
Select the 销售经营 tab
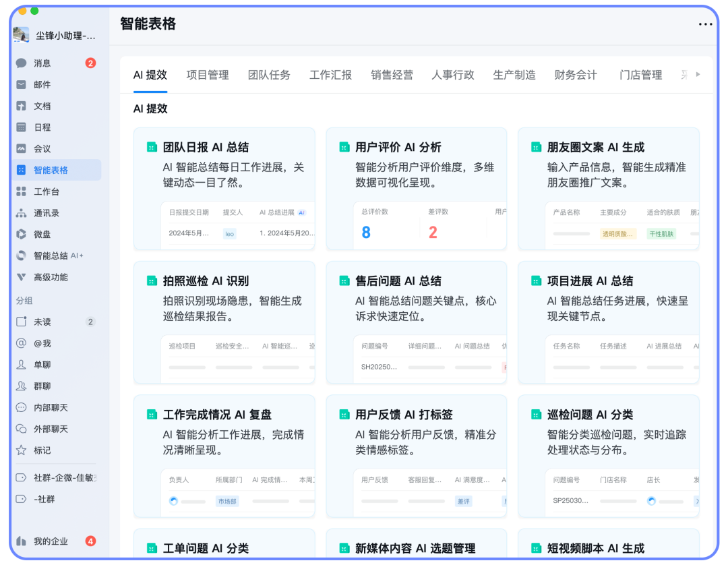click(x=392, y=75)
